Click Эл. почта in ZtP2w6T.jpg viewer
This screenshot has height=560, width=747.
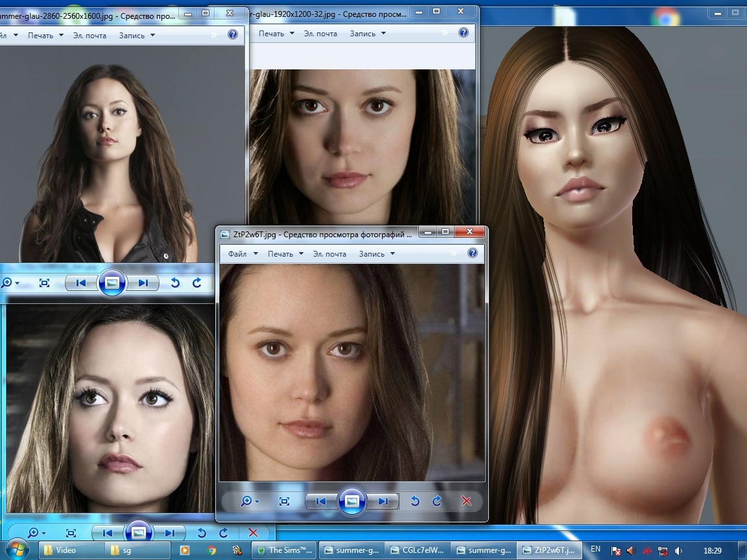pos(329,253)
